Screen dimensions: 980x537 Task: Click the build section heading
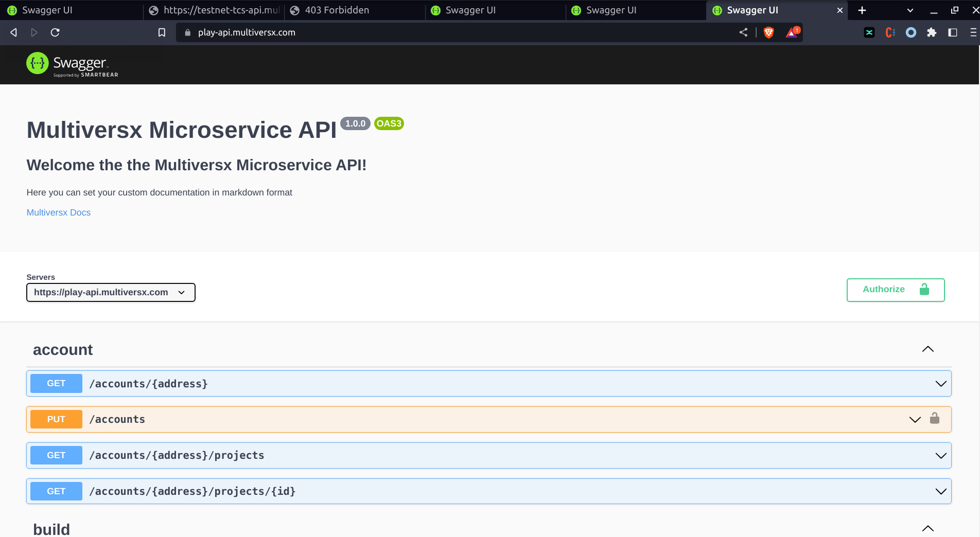coord(51,529)
